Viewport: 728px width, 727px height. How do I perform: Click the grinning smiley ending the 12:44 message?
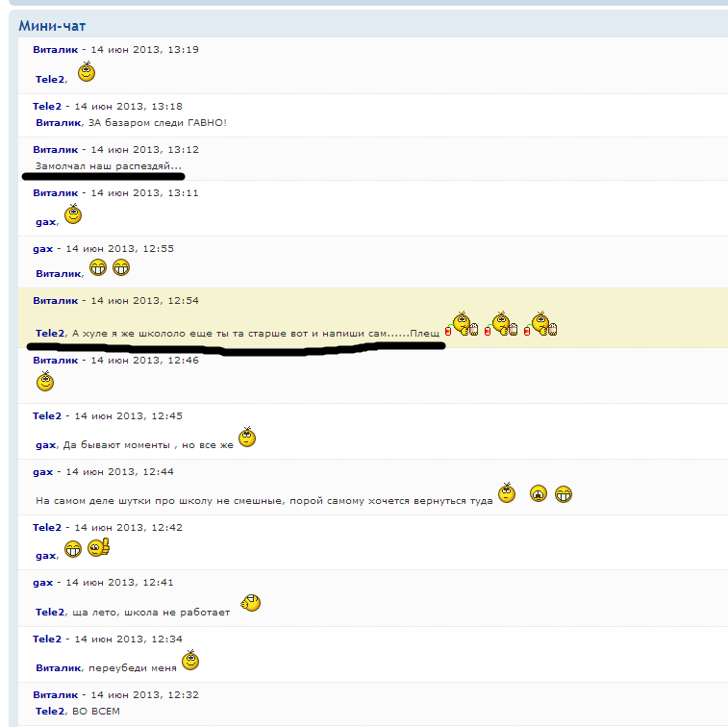[x=564, y=494]
